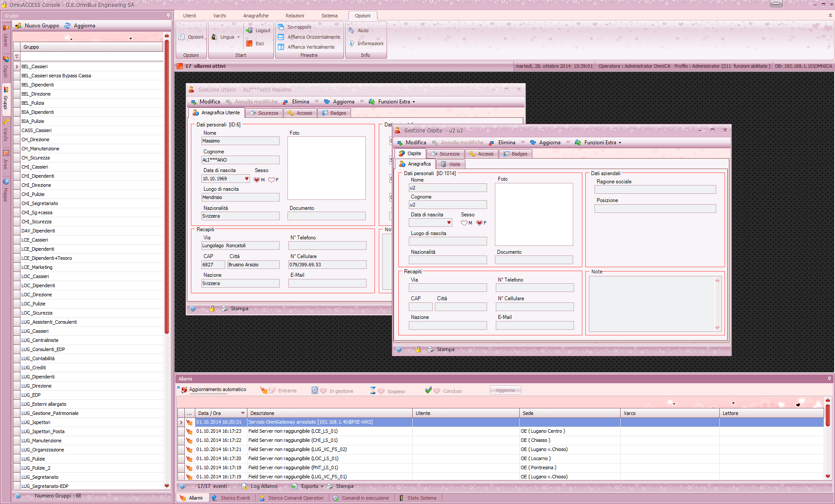Click the lock icon in Gestione Ospite footer
This screenshot has height=504, width=835.
pyautogui.click(x=418, y=349)
